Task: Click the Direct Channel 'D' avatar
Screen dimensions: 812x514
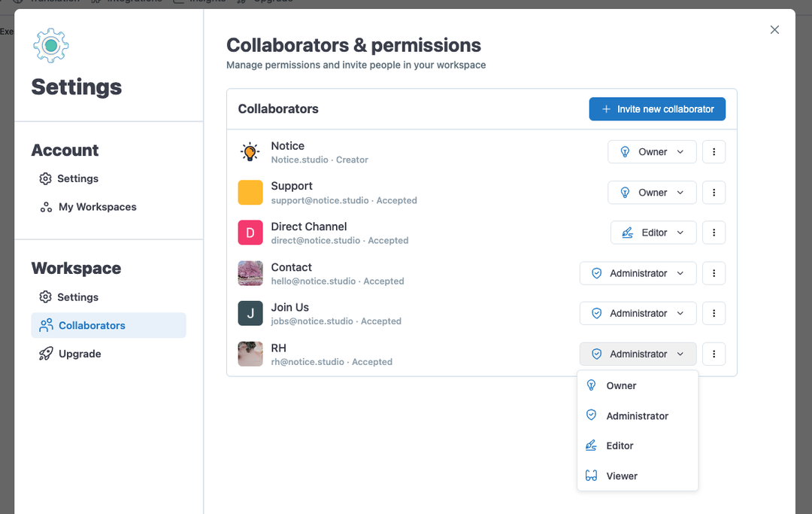Action: 250,233
